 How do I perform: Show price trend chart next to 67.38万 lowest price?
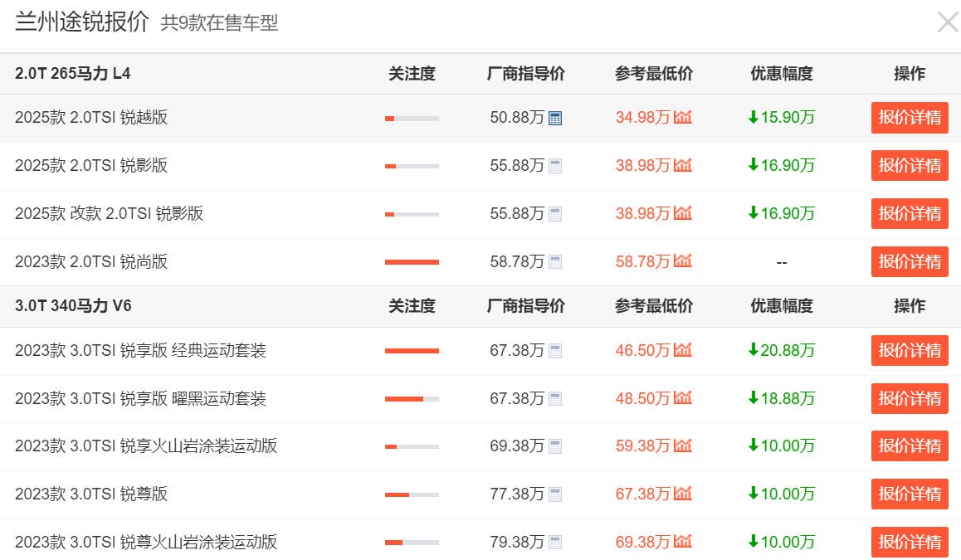pyautogui.click(x=683, y=494)
